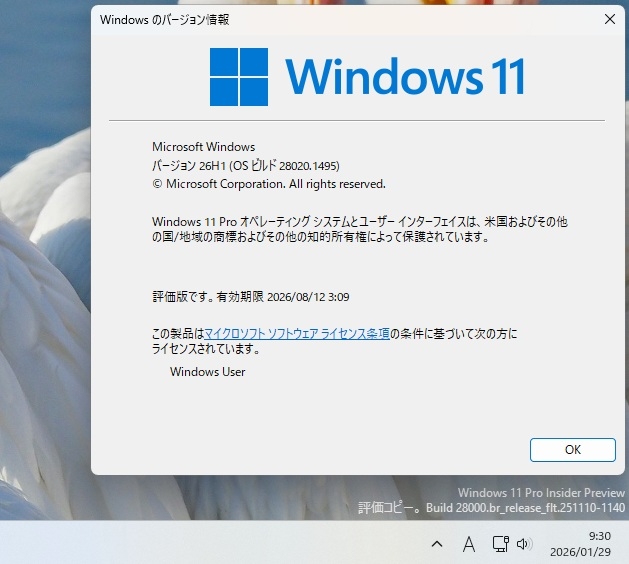
Task: Click the Microsoft Windows heading text
Action: pyautogui.click(x=203, y=147)
